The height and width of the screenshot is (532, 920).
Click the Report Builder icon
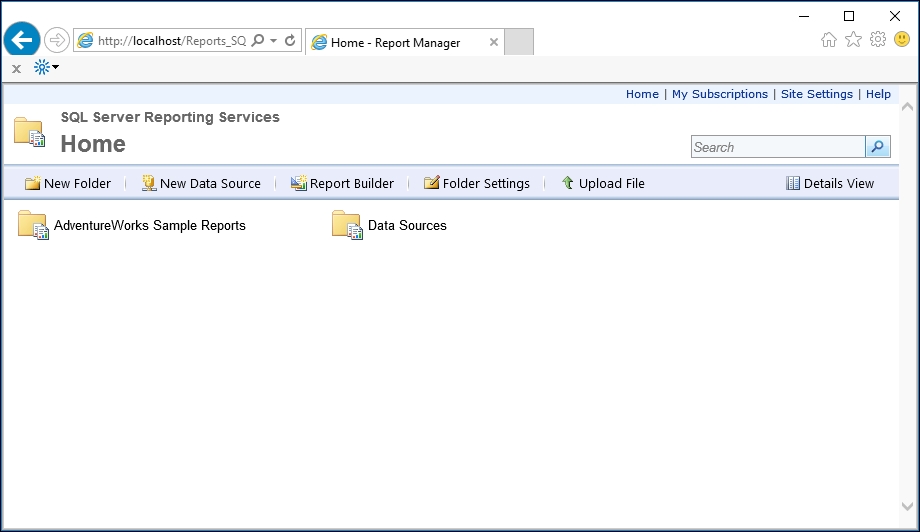pyautogui.click(x=299, y=183)
